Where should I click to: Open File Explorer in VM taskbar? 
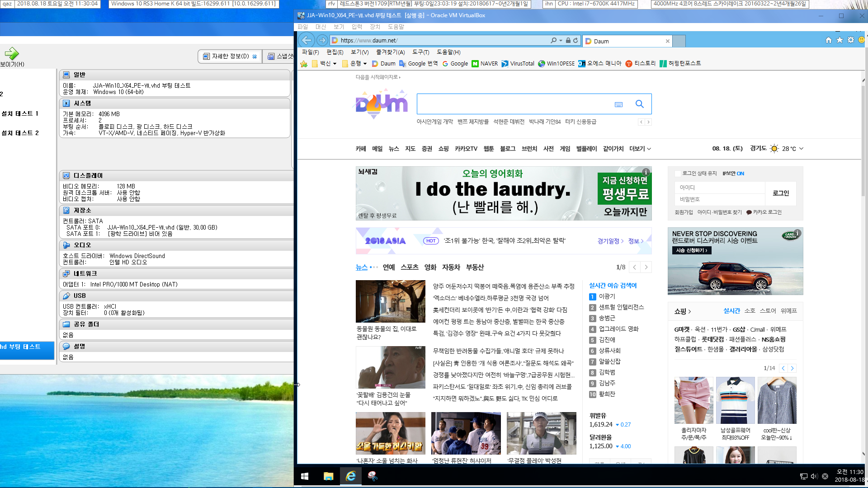click(x=328, y=476)
